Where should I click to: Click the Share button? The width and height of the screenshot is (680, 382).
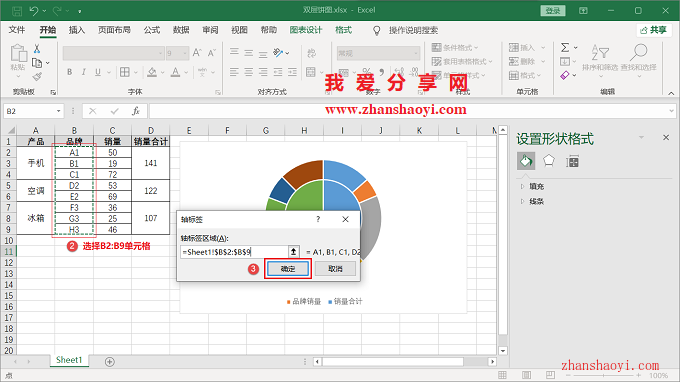[x=654, y=30]
